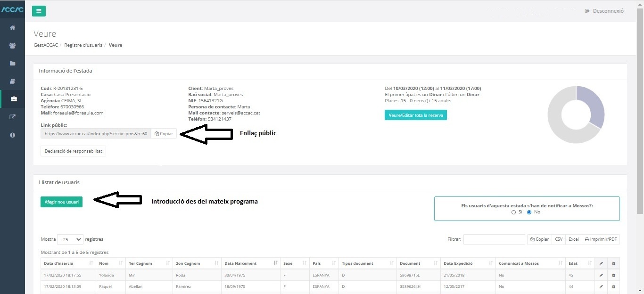Click the surname cell 'Abellan'

[x=135, y=286]
